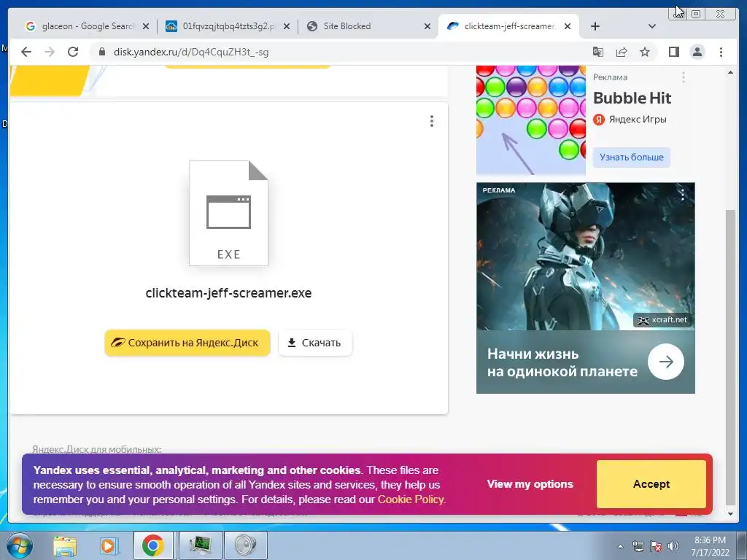Open Windows Media Player taskbar icon
Image resolution: width=747 pixels, height=560 pixels.
109,545
